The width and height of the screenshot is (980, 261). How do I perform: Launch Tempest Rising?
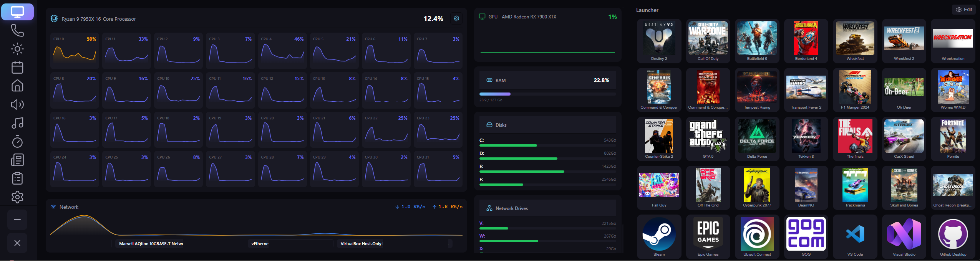757,90
